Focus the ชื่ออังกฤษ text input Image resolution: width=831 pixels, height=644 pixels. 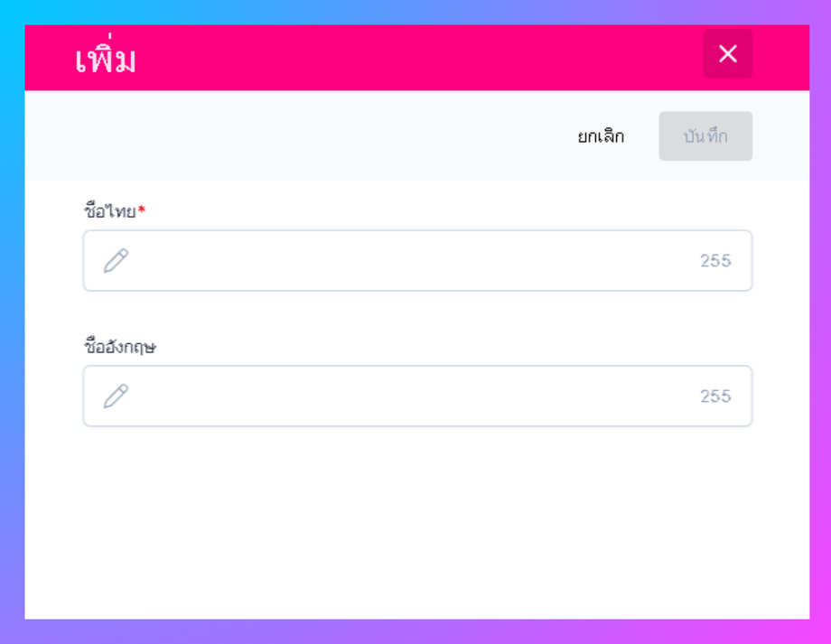tap(417, 396)
